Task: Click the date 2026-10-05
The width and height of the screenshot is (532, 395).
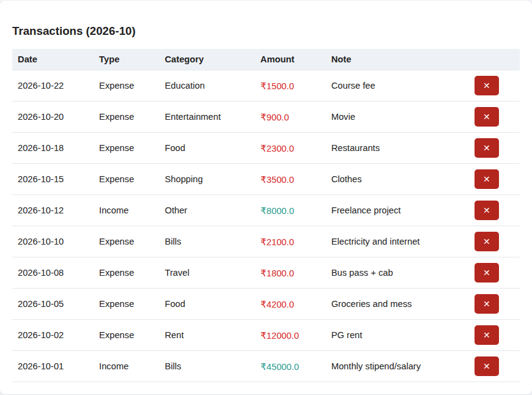Action: [41, 304]
